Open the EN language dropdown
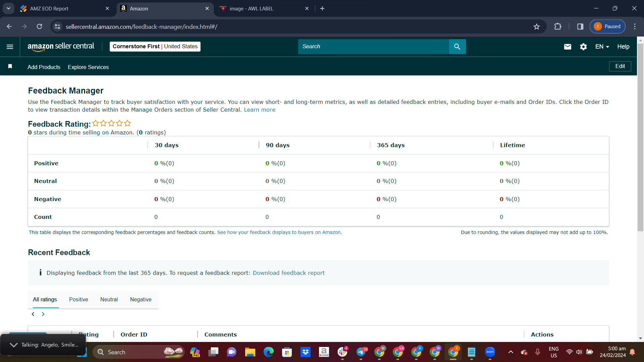 point(602,47)
